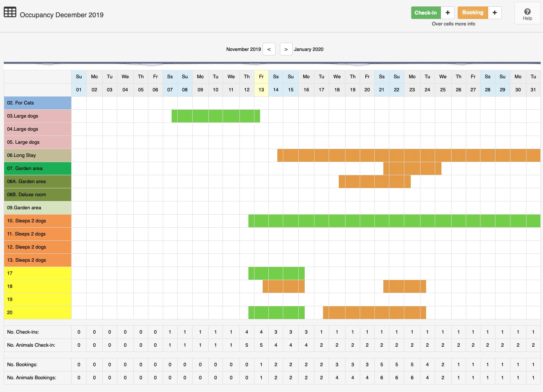Click the plus icon beside Booking
The height and width of the screenshot is (392, 543).
click(x=495, y=13)
